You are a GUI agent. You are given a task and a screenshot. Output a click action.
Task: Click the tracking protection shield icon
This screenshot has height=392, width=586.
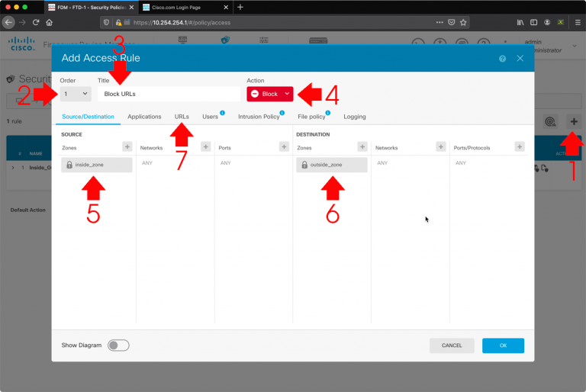106,22
